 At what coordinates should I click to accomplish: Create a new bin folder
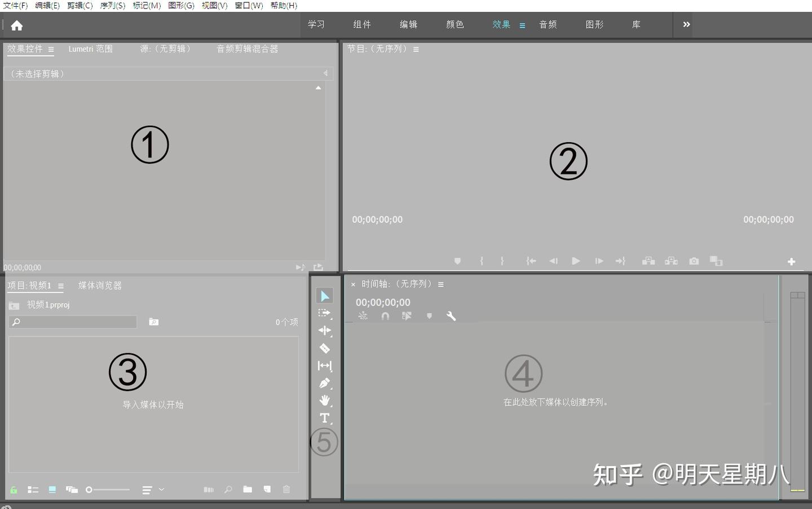coord(248,489)
